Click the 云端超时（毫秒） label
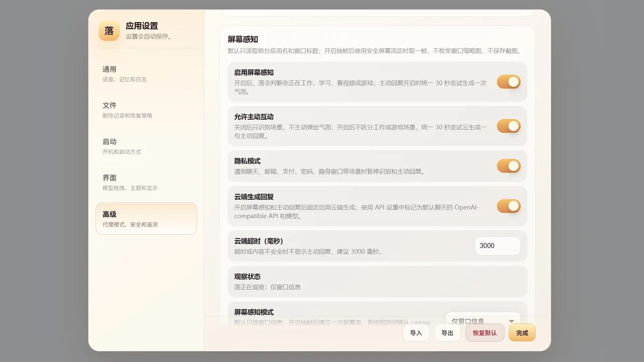Image resolution: width=644 pixels, height=362 pixels. point(259,241)
